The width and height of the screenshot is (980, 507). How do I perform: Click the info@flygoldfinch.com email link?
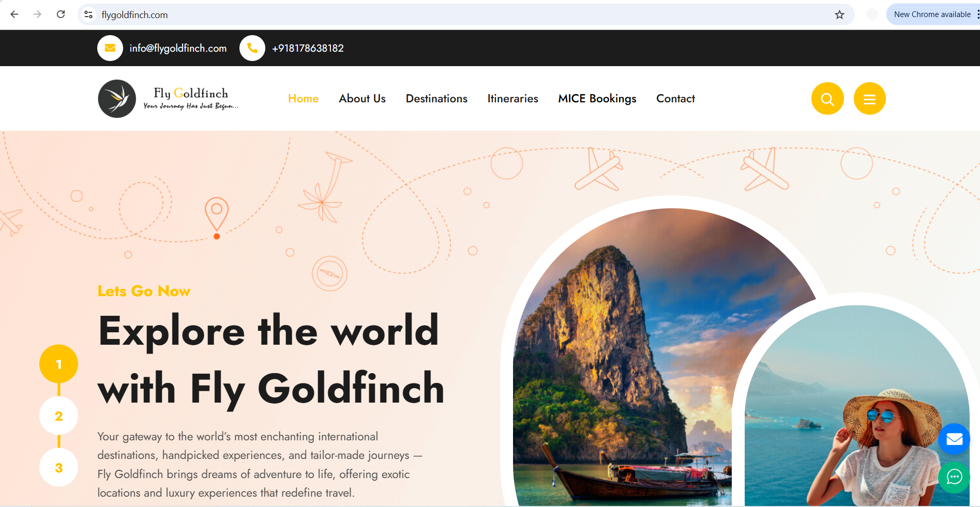(x=178, y=48)
